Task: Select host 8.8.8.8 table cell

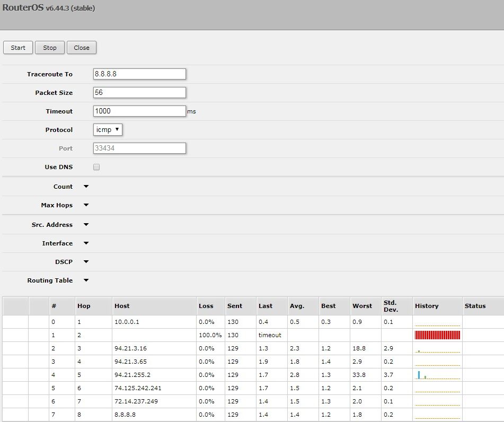Action: tap(154, 415)
